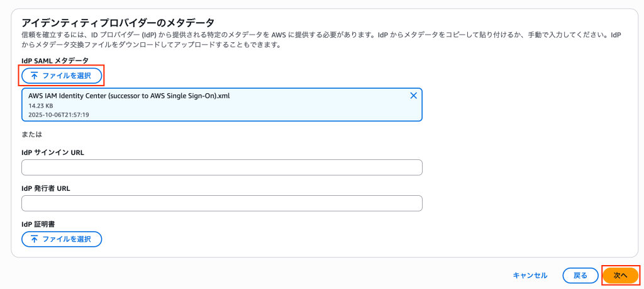Screen dimensions: 644x289
Task: Proceed with the orange 次へ button
Action: click(x=620, y=275)
